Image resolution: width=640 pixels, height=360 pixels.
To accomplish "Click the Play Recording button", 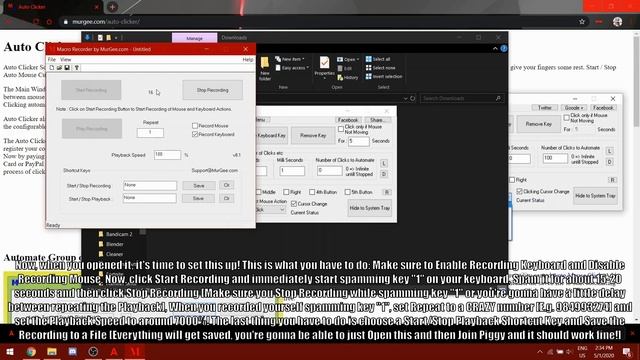I will (x=92, y=129).
